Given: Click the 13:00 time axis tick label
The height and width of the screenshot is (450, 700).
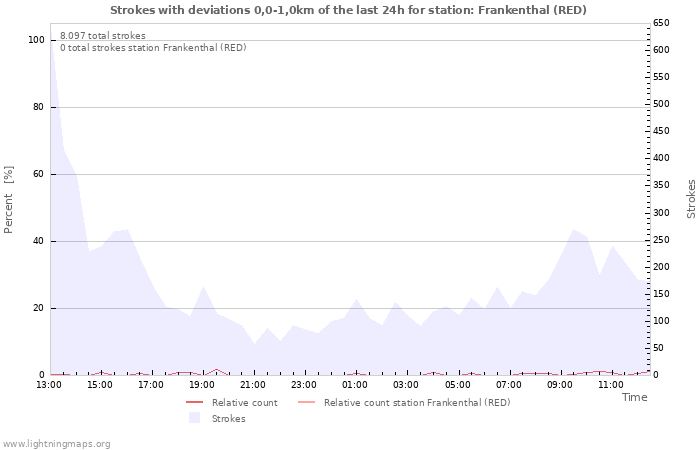Looking at the screenshot, I should (49, 384).
